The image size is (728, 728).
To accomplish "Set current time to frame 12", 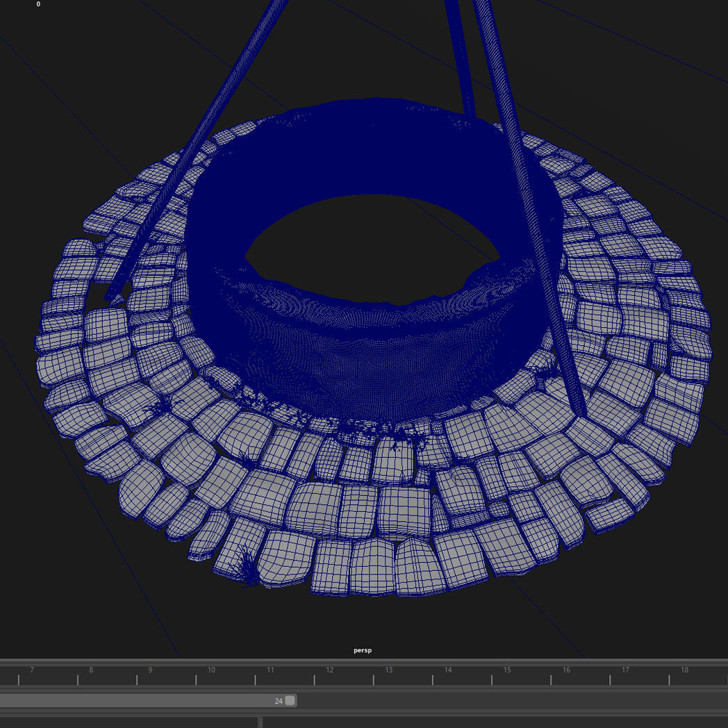I will pos(330,670).
